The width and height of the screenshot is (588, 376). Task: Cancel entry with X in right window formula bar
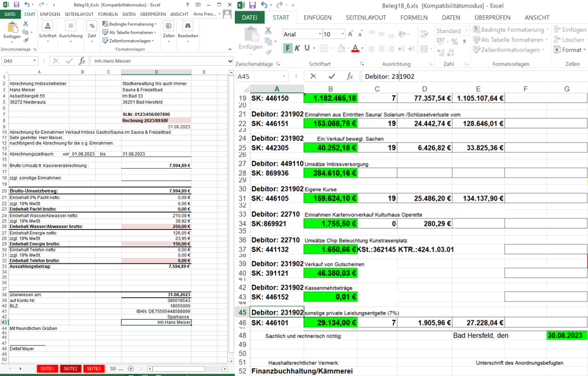pyautogui.click(x=313, y=76)
